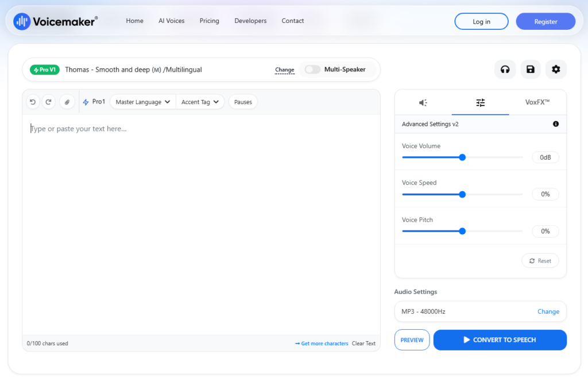Insert Pauses into text
The width and height of the screenshot is (588, 382).
[243, 102]
